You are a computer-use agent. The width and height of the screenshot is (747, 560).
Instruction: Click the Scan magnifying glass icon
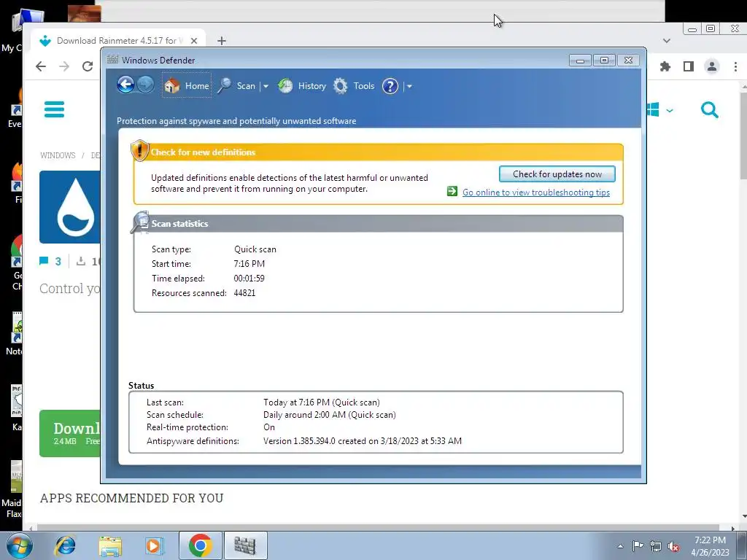point(225,86)
